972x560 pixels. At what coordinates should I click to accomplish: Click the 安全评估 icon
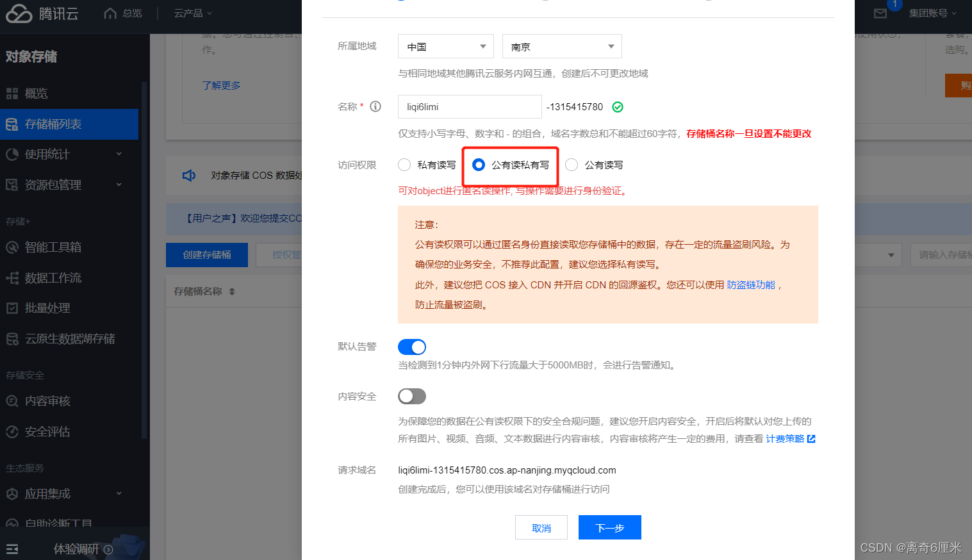pyautogui.click(x=12, y=432)
